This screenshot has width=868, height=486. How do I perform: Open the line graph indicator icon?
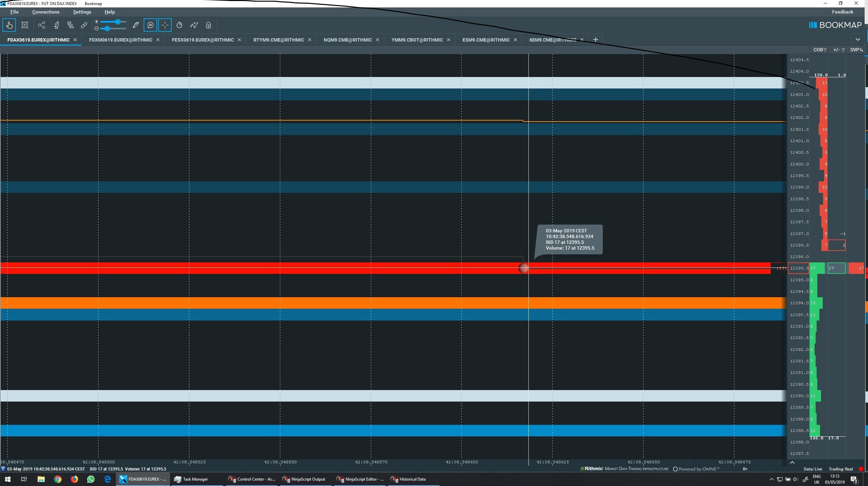pos(194,25)
